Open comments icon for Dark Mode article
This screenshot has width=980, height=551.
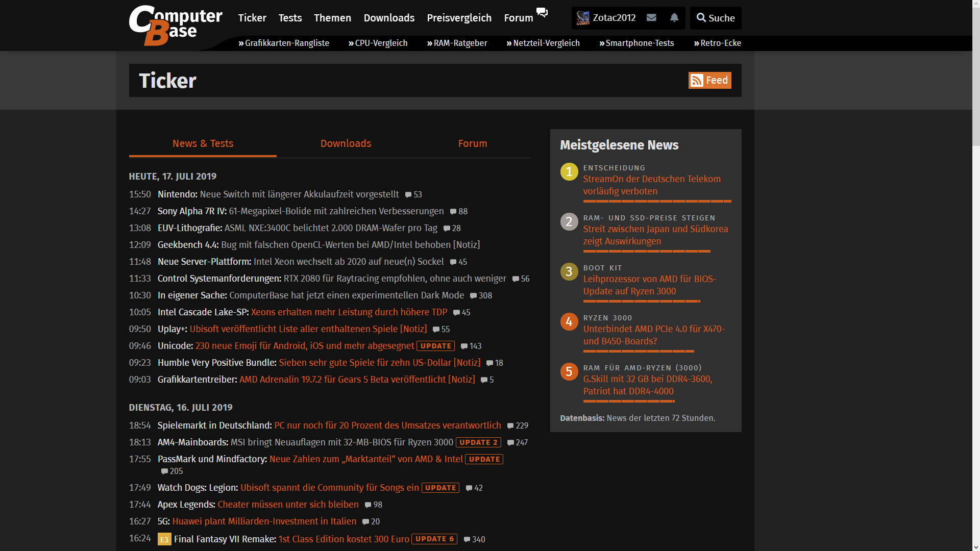473,296
